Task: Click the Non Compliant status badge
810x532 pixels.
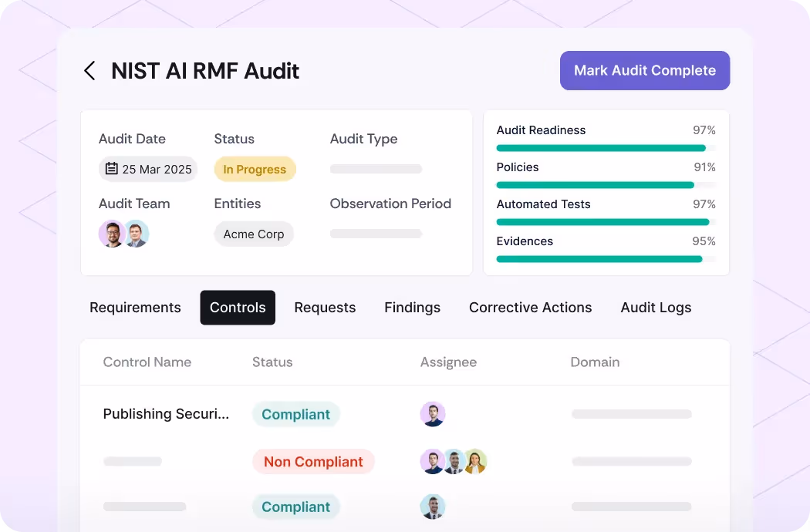Action: coord(313,462)
